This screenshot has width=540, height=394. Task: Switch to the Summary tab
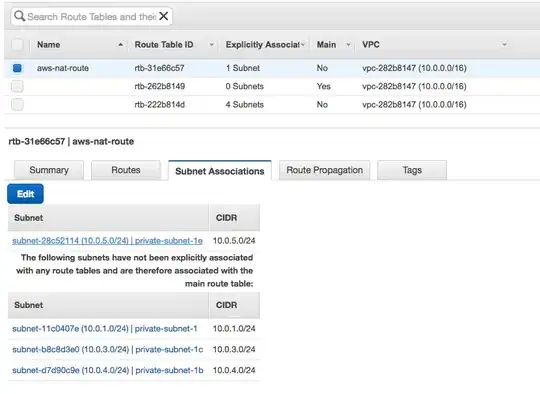point(49,170)
